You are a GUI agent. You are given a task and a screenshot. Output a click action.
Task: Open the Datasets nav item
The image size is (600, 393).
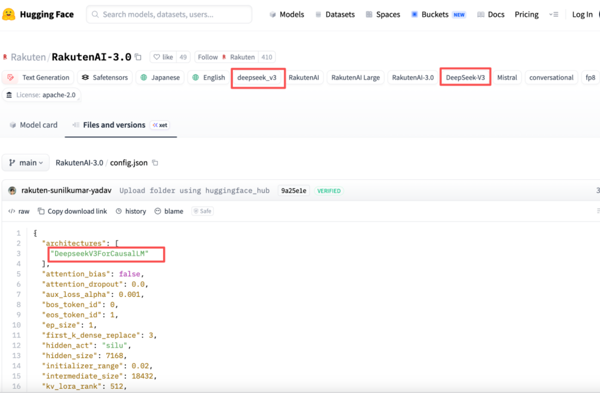point(335,15)
